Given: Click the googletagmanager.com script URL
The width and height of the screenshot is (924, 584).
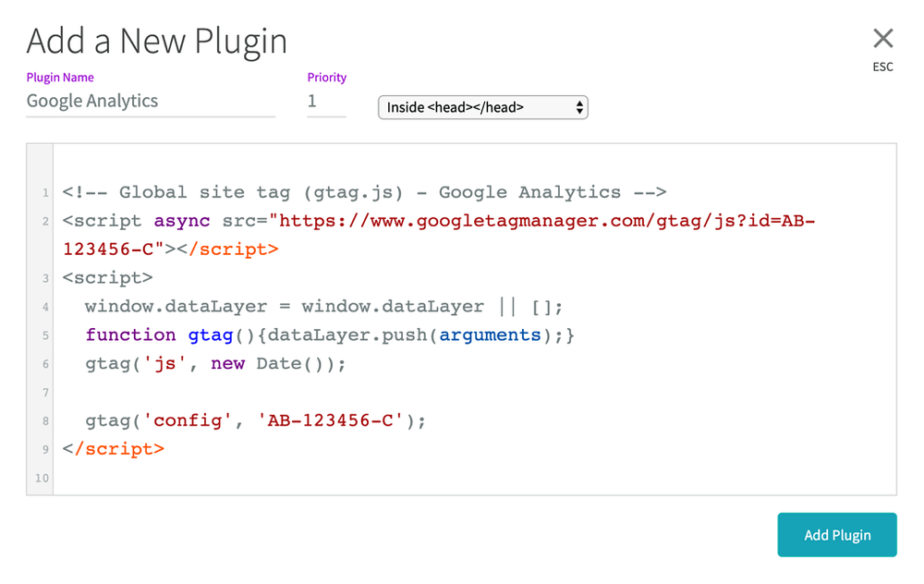Looking at the screenshot, I should coord(547,221).
